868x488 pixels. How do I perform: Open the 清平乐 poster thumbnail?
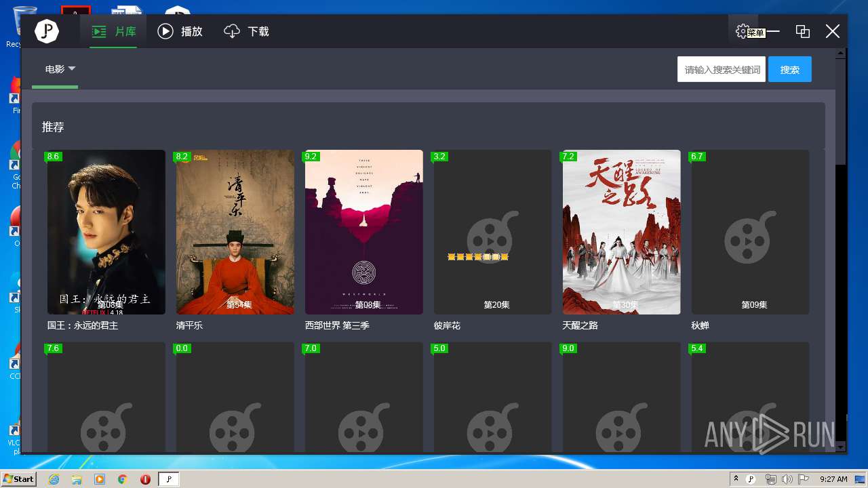coord(235,232)
